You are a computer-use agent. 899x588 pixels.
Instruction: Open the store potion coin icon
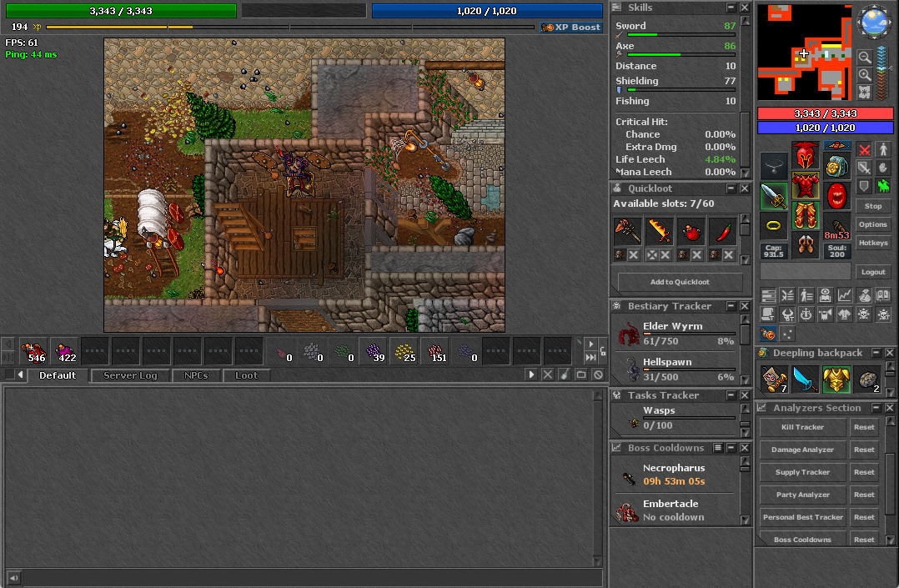pyautogui.click(x=768, y=334)
